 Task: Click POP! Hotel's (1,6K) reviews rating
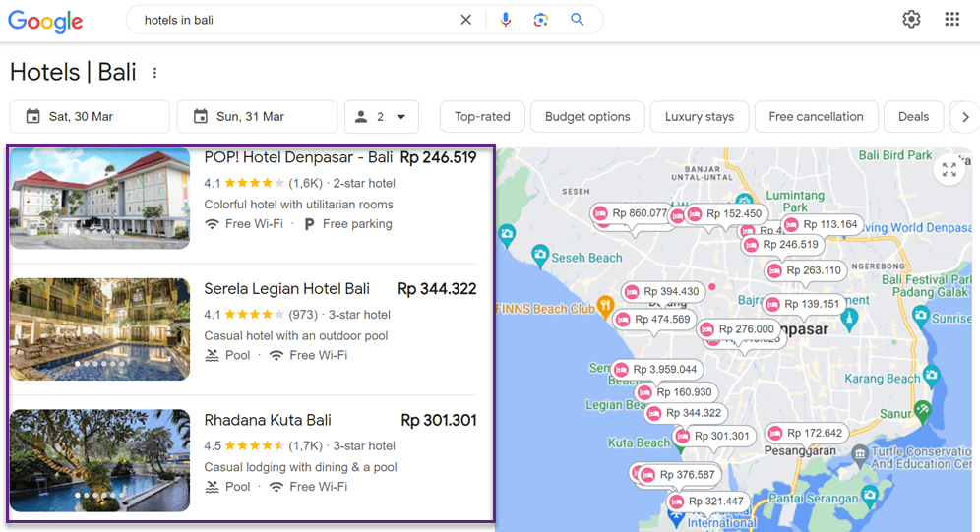[x=306, y=183]
